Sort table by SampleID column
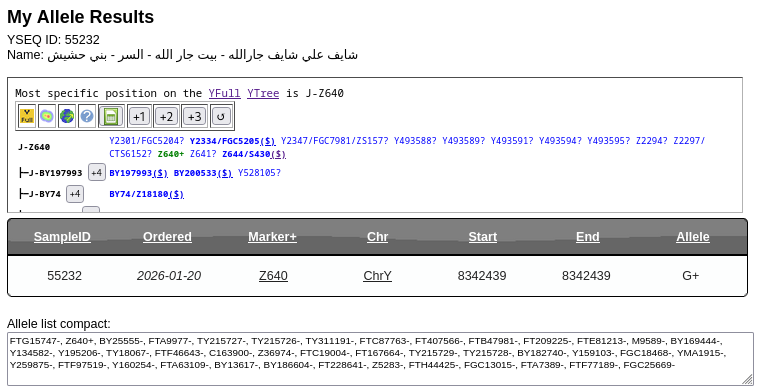 62,237
